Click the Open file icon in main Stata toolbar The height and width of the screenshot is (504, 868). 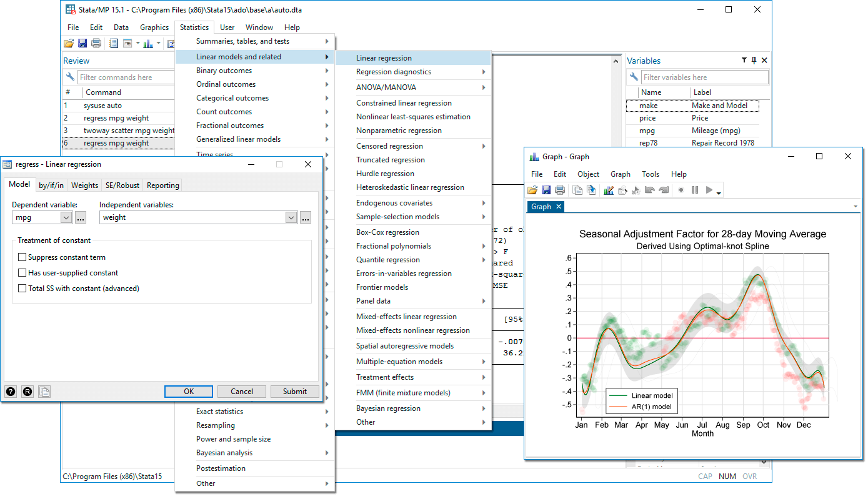coord(69,44)
